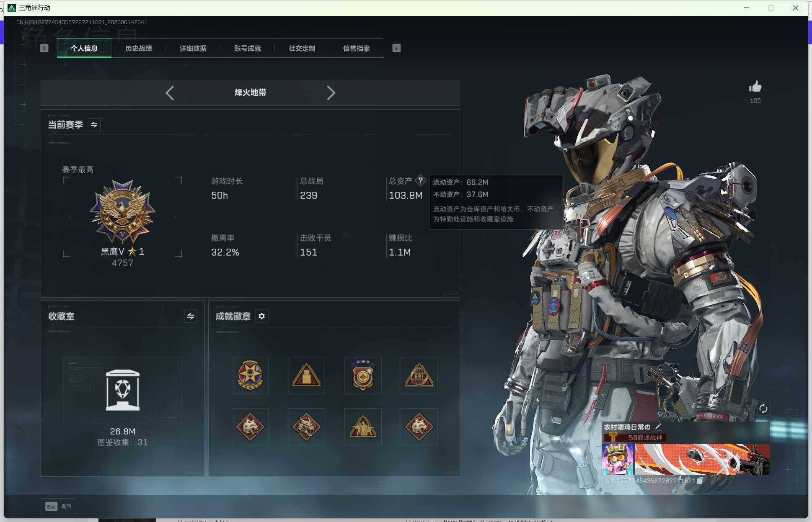Viewport: 812px width, 522px height.
Task: Click the 烽火地带 mode title
Action: pos(250,93)
